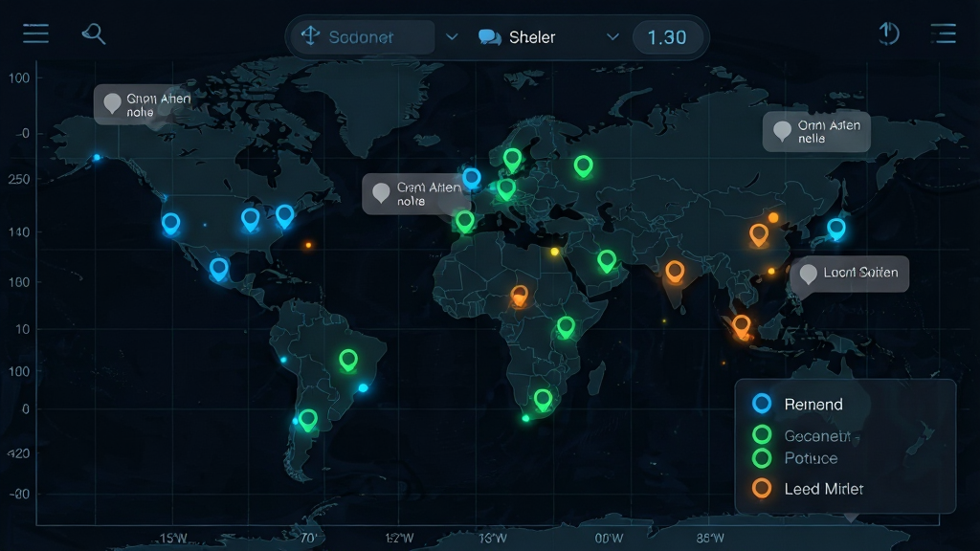Click the yellow dot near Egypt
Image resolution: width=980 pixels, height=551 pixels.
coord(554,252)
